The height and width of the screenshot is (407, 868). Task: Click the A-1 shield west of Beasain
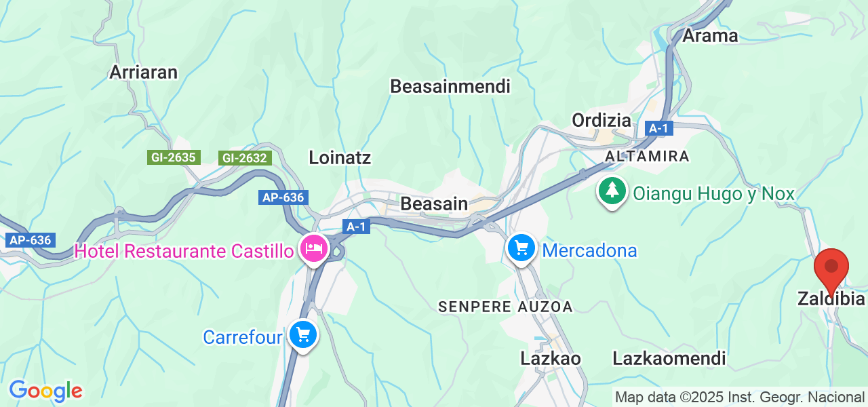tap(356, 227)
